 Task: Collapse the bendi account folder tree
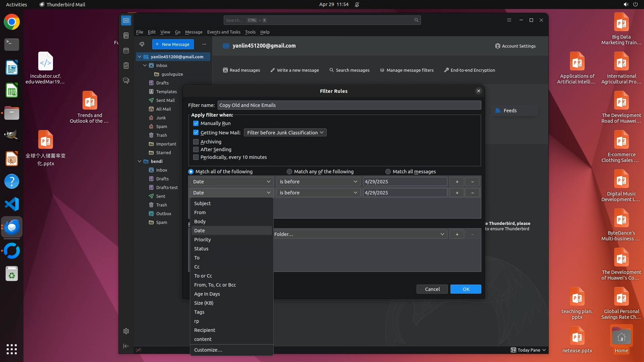(140, 161)
